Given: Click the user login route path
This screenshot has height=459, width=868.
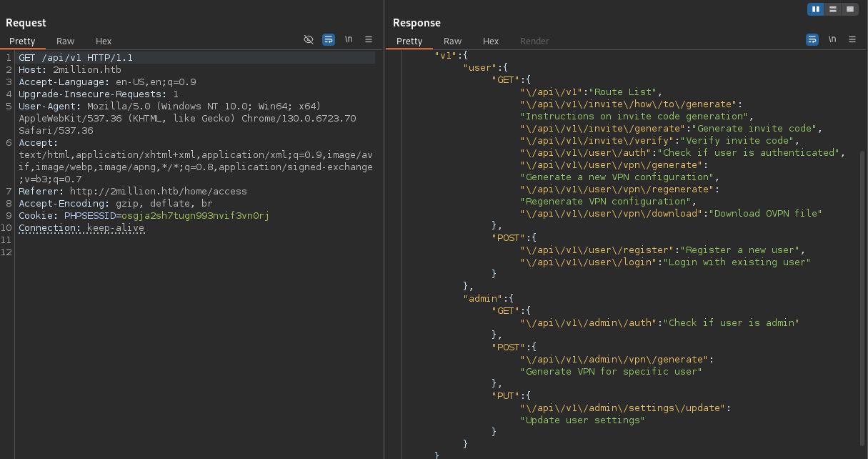Looking at the screenshot, I should click(589, 262).
